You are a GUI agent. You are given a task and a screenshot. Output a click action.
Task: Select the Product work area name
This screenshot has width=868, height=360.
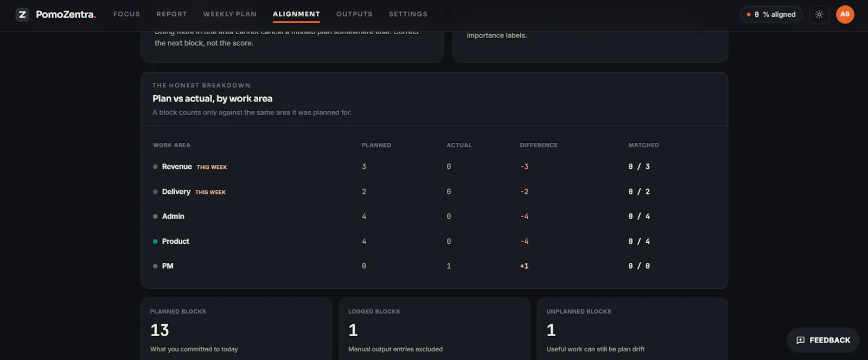pos(176,241)
